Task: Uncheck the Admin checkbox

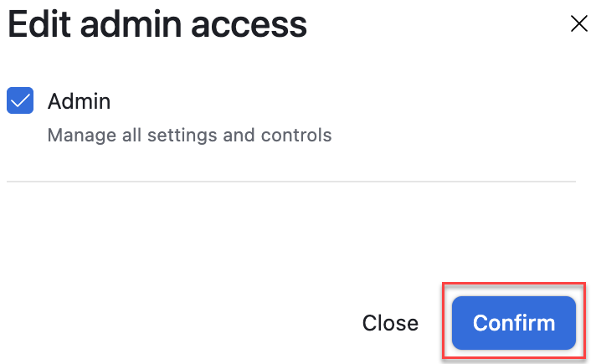Action: pyautogui.click(x=20, y=101)
